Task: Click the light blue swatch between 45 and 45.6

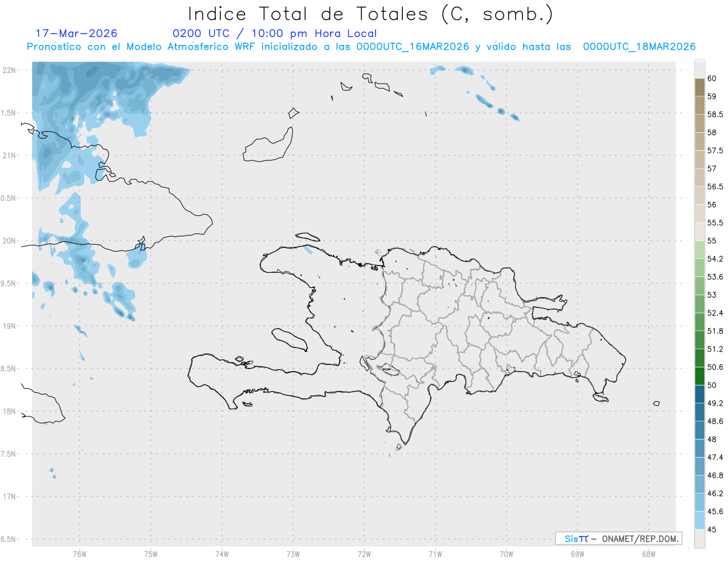Action: pyautogui.click(x=699, y=520)
